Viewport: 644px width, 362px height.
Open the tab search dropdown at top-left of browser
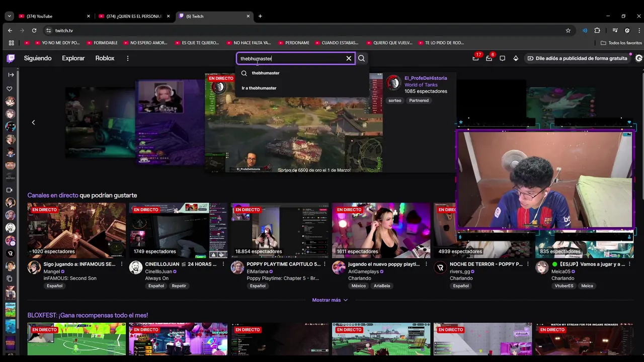point(9,16)
